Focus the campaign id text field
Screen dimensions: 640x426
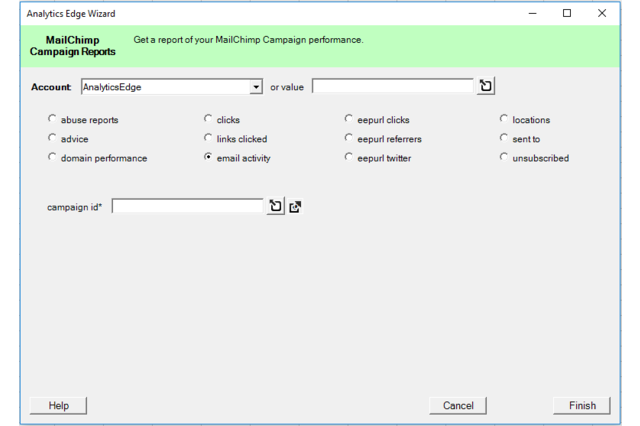pyautogui.click(x=188, y=206)
